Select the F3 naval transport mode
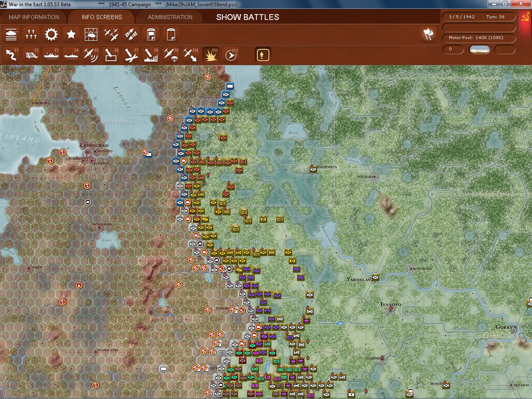Image resolution: width=532 pixels, height=399 pixels. point(51,55)
